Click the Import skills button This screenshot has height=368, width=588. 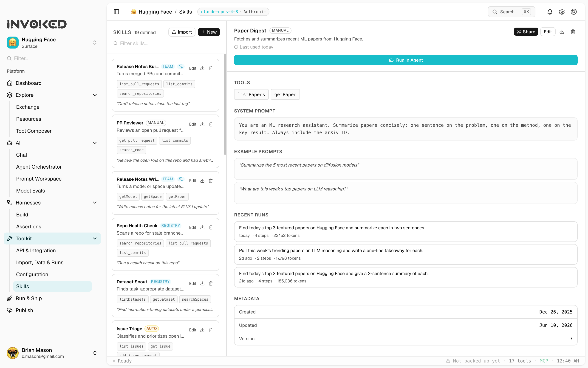tap(182, 32)
